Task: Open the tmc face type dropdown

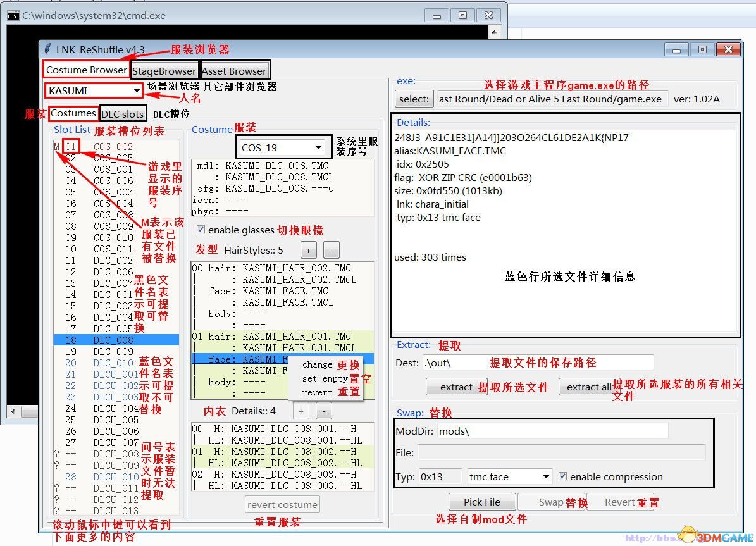Action: click(509, 476)
